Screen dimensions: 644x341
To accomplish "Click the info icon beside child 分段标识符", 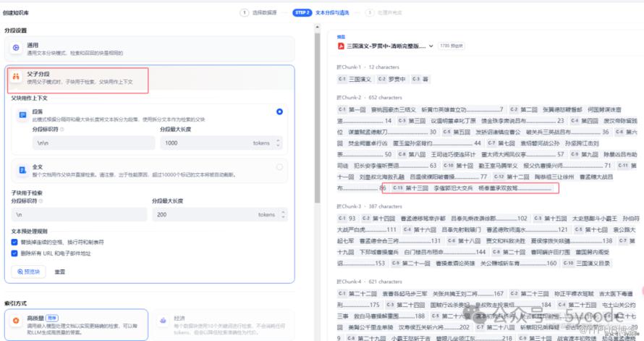I will pyautogui.click(x=41, y=201).
